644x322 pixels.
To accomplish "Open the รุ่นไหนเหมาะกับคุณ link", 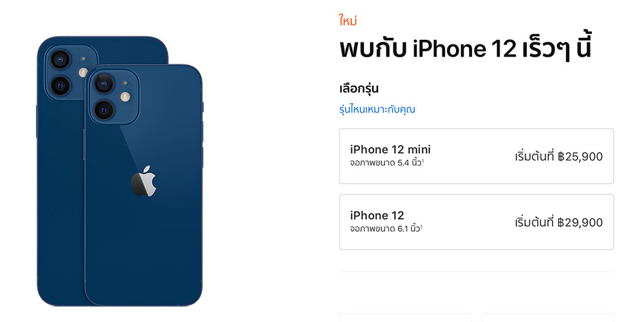I will [377, 109].
